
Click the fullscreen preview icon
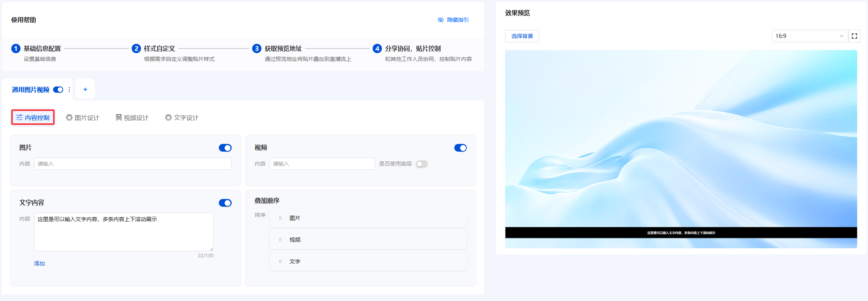[x=854, y=36]
